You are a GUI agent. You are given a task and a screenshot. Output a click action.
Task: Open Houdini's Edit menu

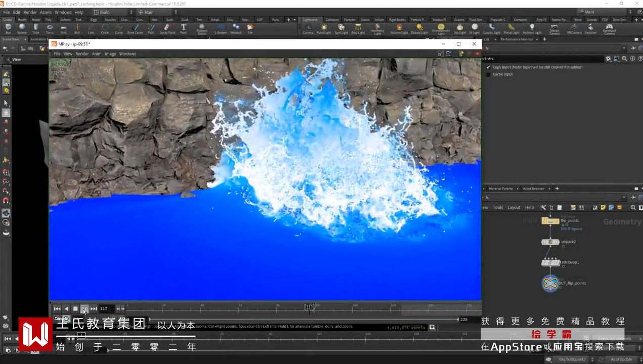point(17,12)
